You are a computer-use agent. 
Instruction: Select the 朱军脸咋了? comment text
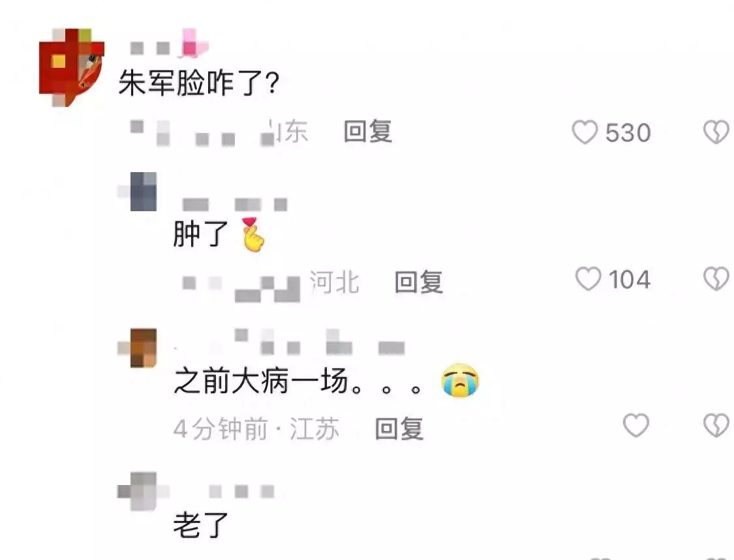coord(198,83)
